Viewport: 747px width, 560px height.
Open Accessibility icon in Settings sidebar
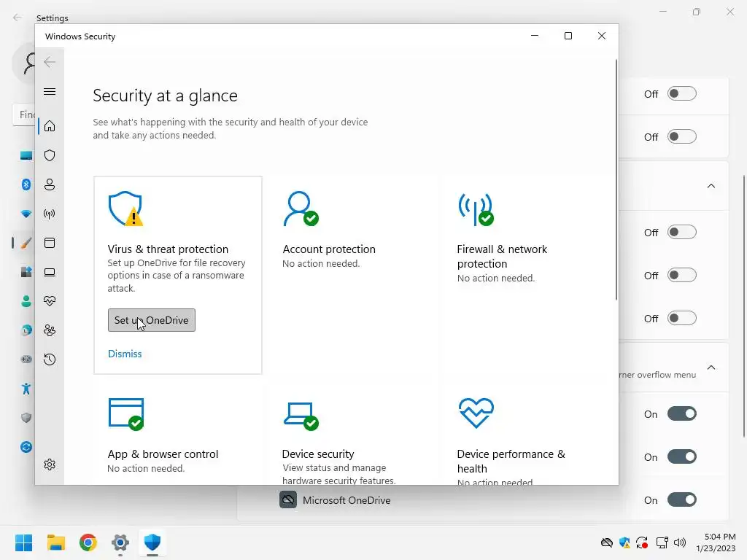[x=26, y=389]
